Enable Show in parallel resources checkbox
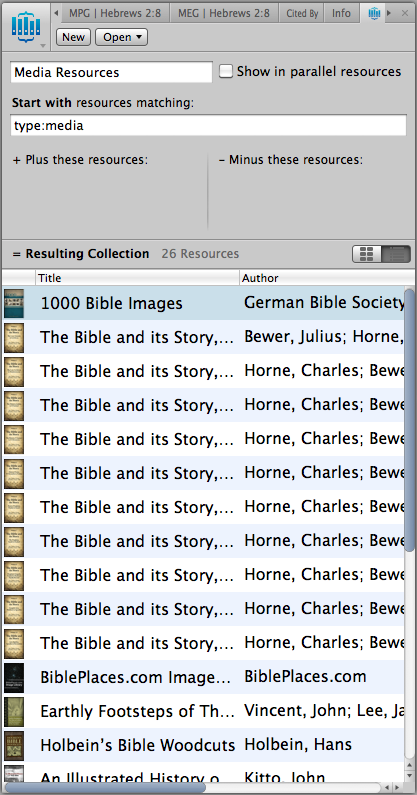The height and width of the screenshot is (795, 417). [226, 71]
